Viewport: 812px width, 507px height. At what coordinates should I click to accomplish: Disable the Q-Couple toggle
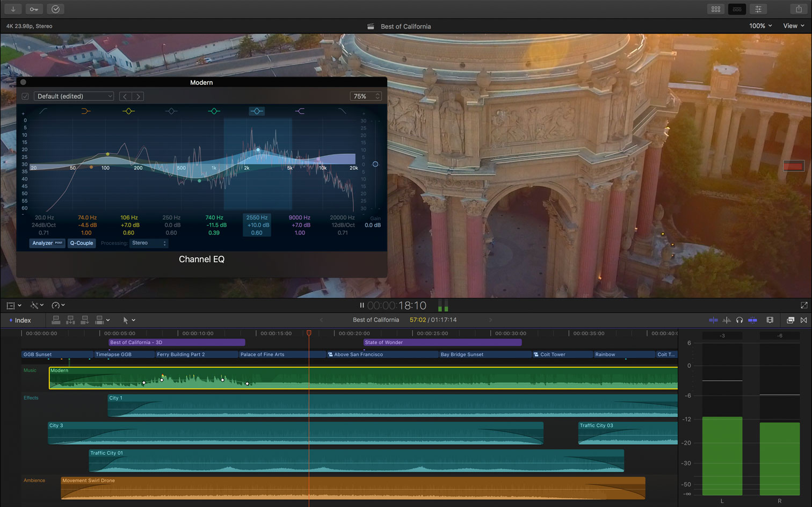[x=82, y=243]
